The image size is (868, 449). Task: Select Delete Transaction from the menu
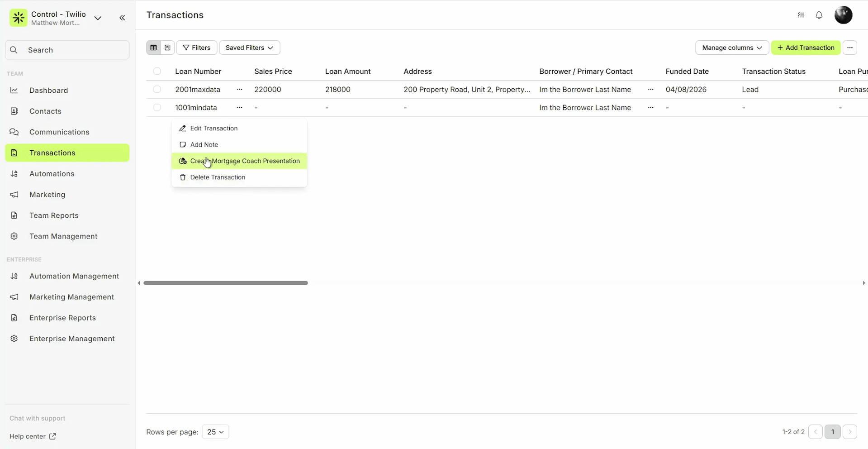pos(218,177)
